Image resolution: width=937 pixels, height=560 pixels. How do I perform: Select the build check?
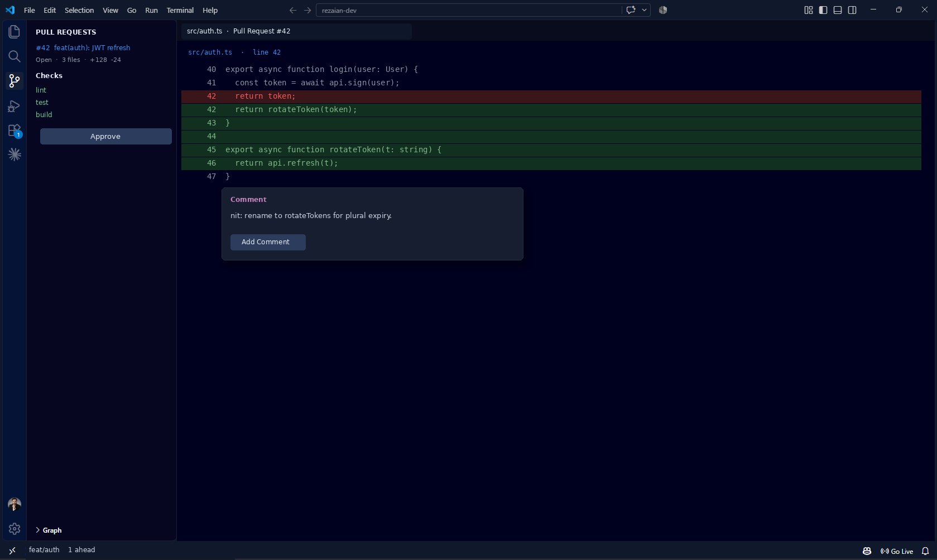pos(44,115)
